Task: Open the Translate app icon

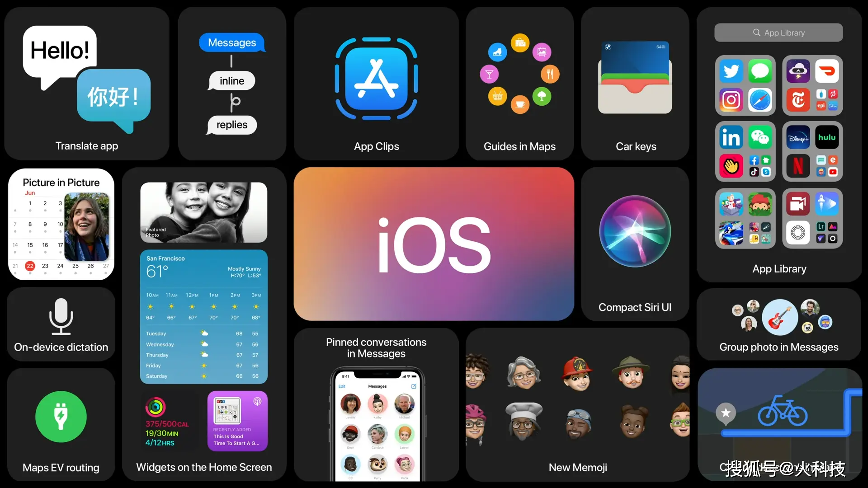Action: [x=86, y=78]
